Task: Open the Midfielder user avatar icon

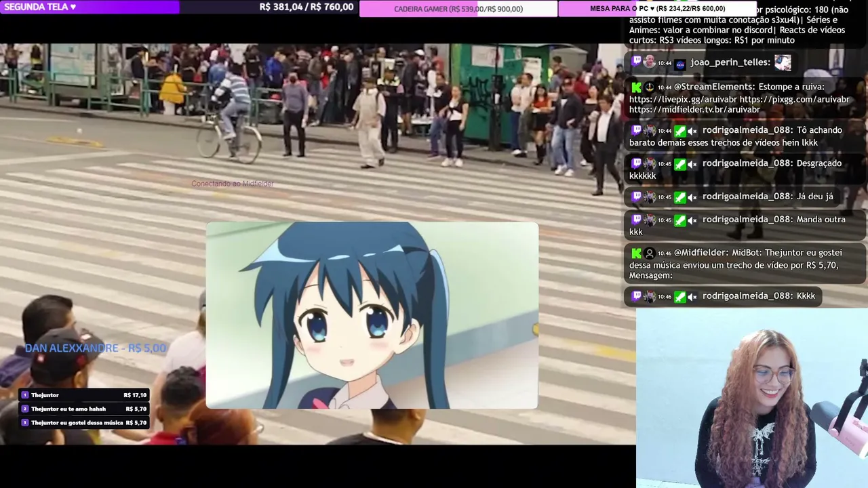Action: [650, 253]
